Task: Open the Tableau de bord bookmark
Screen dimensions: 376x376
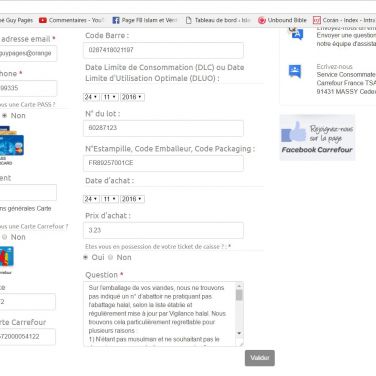Action: [218, 20]
